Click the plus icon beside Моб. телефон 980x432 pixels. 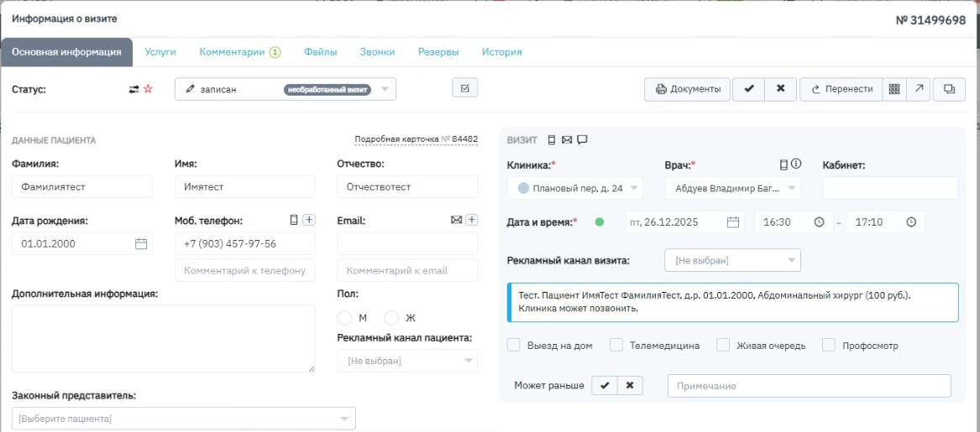(309, 220)
